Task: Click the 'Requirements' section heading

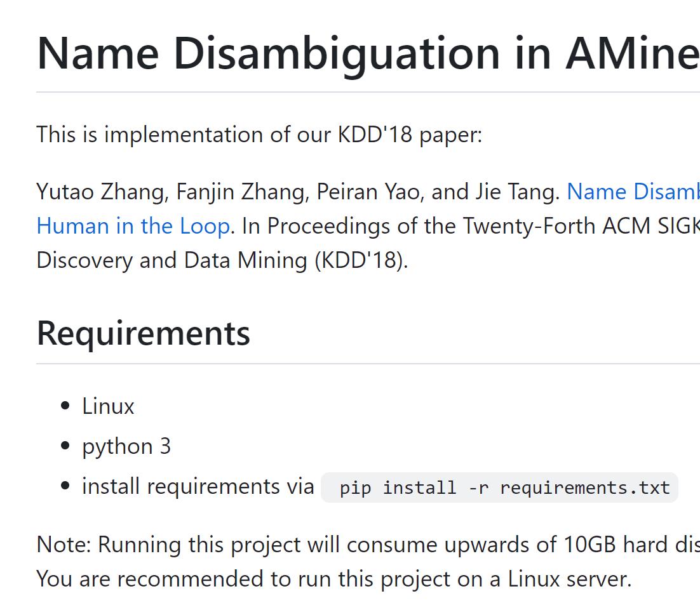Action: pos(143,332)
